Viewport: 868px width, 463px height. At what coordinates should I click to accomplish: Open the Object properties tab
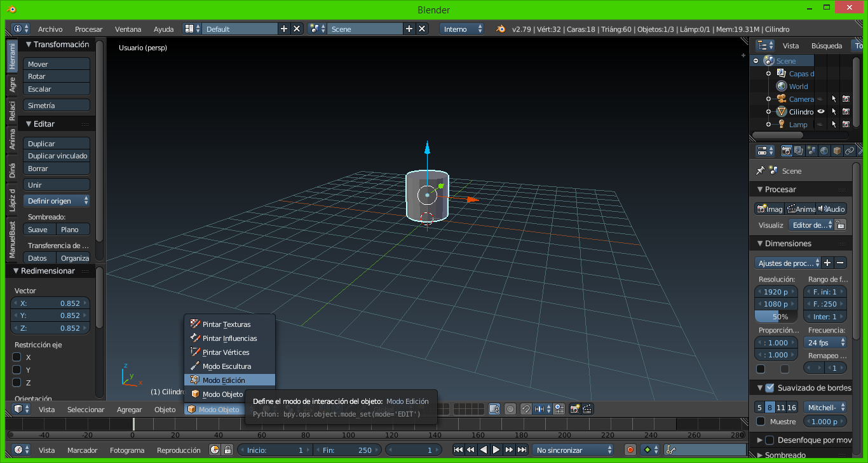pos(837,151)
